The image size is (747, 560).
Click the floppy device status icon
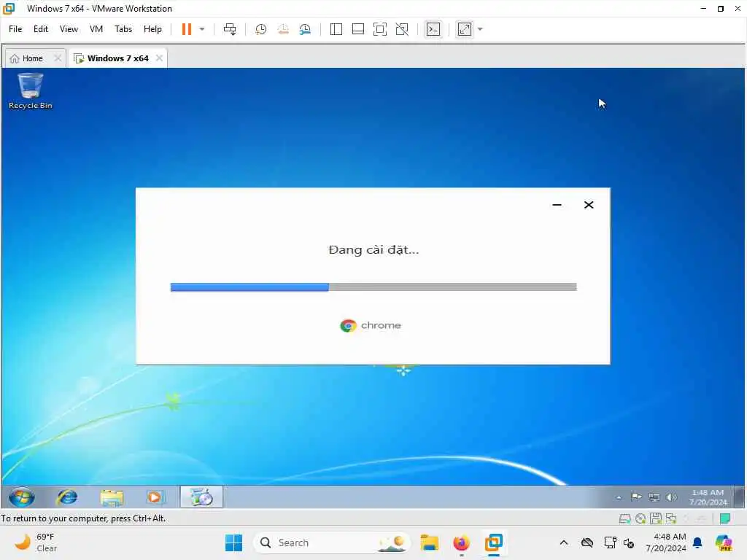[x=656, y=518]
